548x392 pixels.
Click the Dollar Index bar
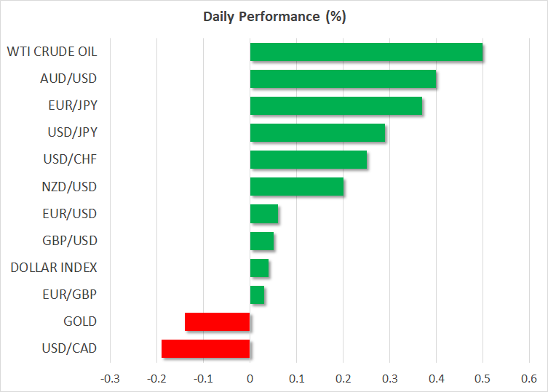[x=259, y=268]
